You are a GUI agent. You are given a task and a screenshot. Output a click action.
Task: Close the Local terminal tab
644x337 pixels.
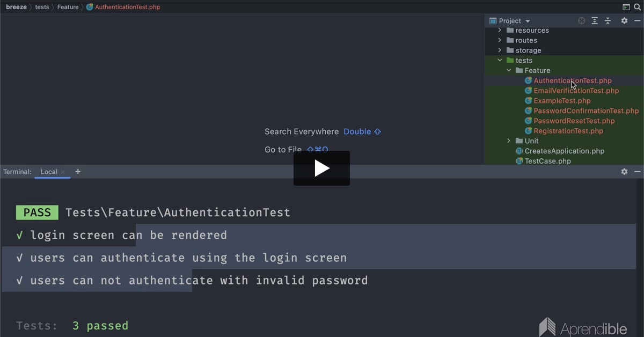point(63,172)
